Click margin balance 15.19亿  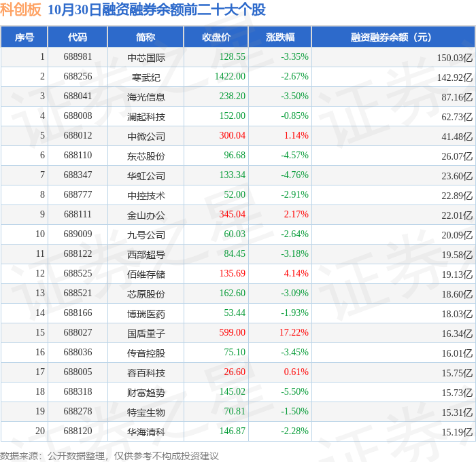pos(457,432)
